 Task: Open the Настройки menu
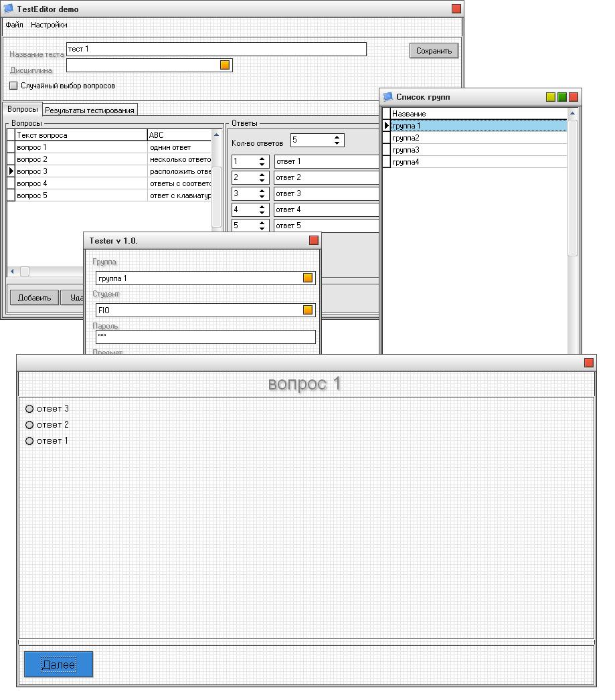[x=49, y=25]
